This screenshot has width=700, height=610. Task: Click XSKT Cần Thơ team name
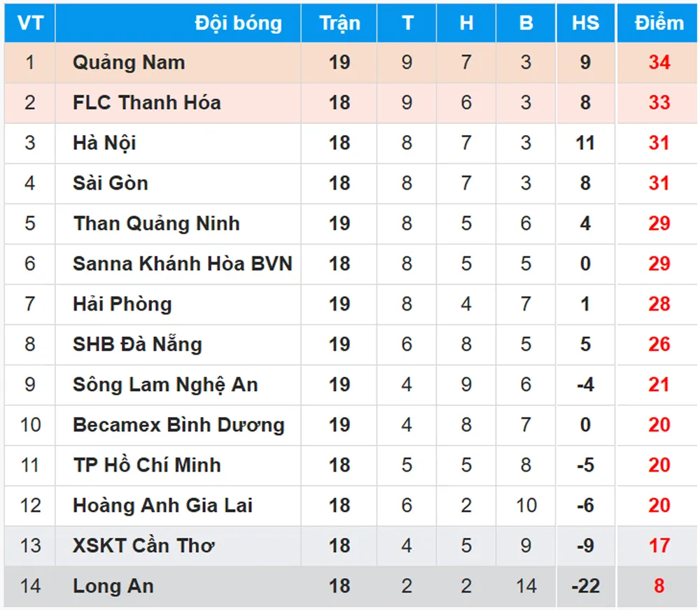143,546
